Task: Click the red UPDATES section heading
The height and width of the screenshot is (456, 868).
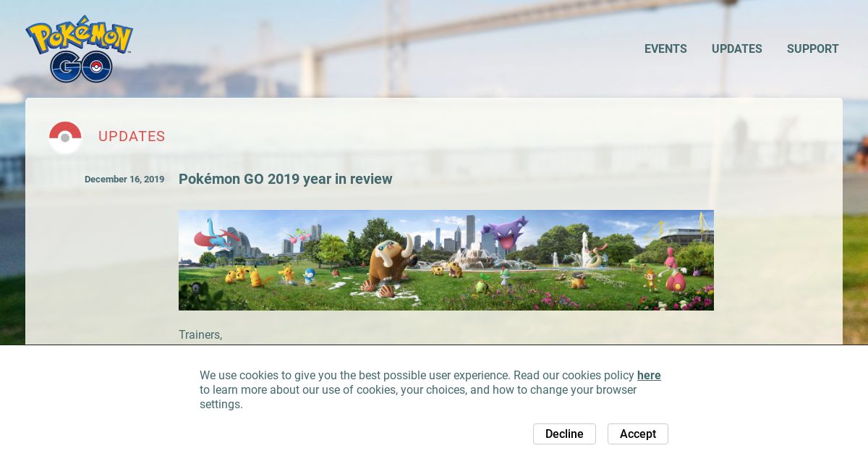Action: tap(132, 136)
